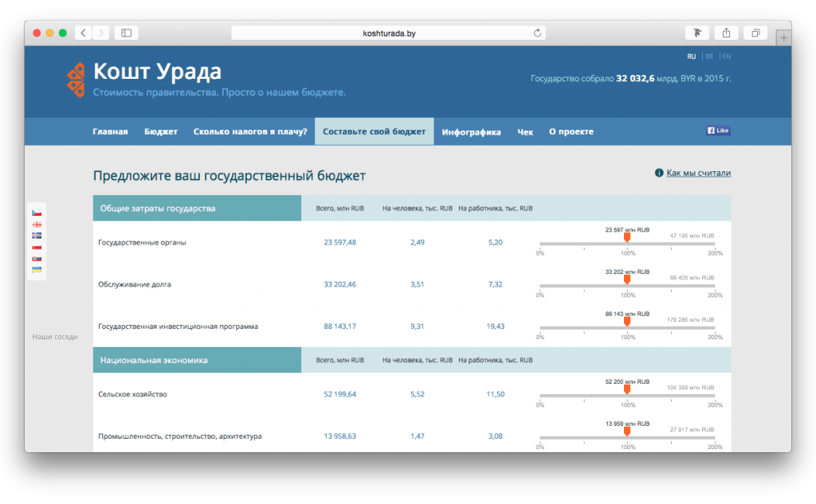Click the Facebook Like button
The image size is (816, 504).
[716, 129]
